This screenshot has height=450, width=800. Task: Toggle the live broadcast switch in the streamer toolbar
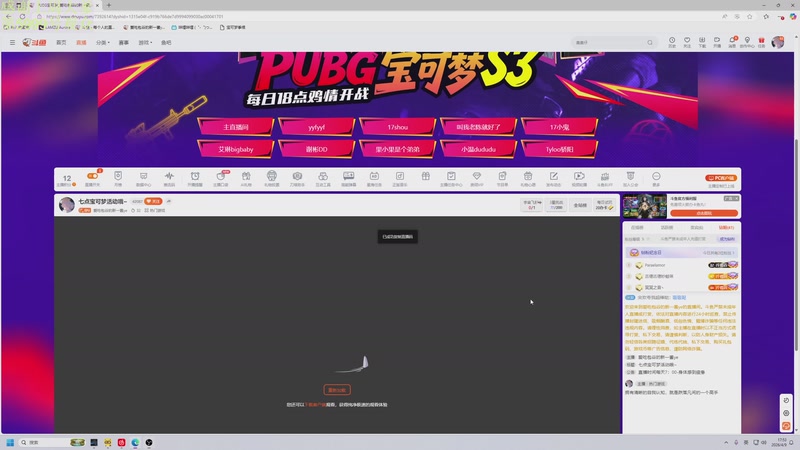point(92,178)
